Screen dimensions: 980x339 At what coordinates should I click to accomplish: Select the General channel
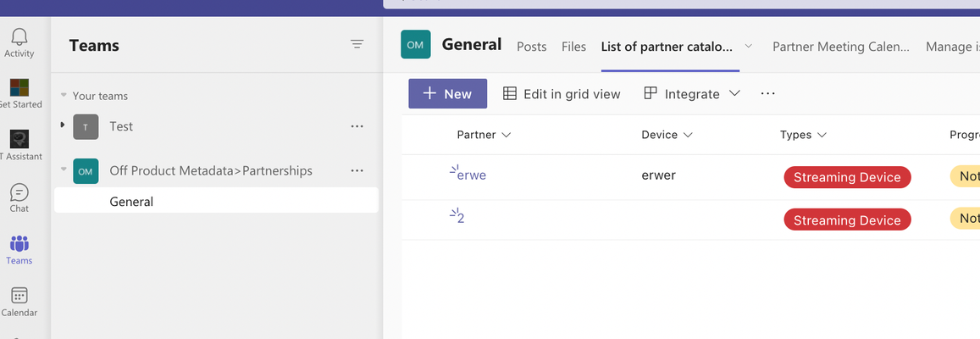[216, 202]
